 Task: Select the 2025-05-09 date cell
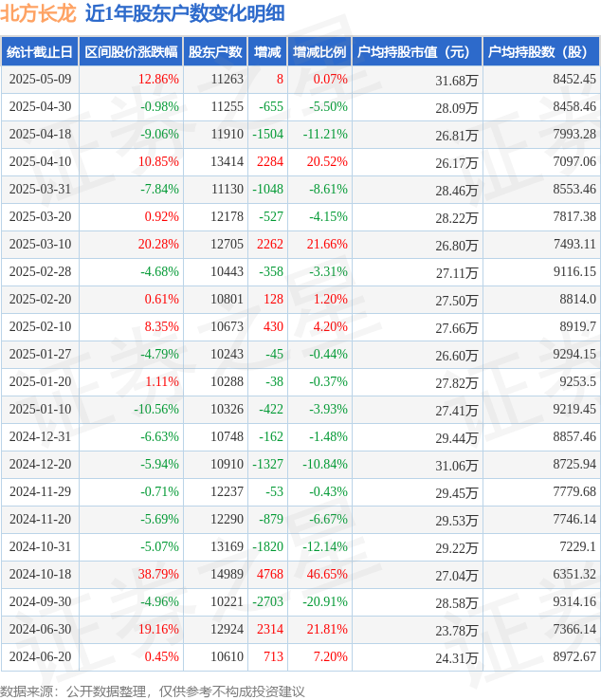click(x=40, y=80)
